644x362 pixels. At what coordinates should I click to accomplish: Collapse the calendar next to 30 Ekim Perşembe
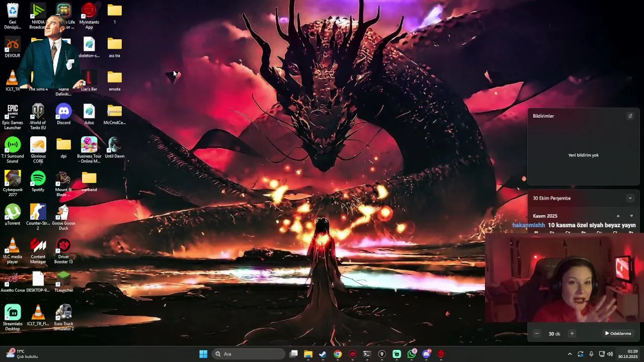pyautogui.click(x=630, y=198)
